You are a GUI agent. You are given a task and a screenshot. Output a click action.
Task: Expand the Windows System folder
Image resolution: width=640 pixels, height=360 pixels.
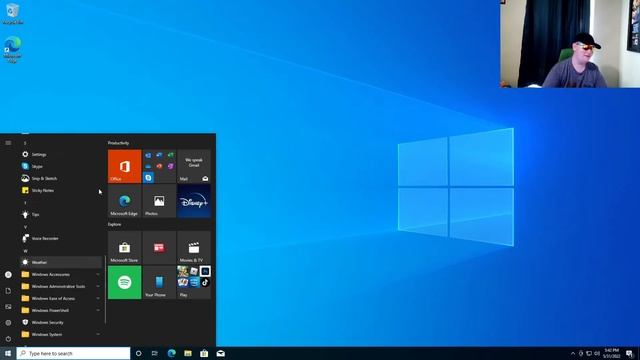click(x=61, y=334)
